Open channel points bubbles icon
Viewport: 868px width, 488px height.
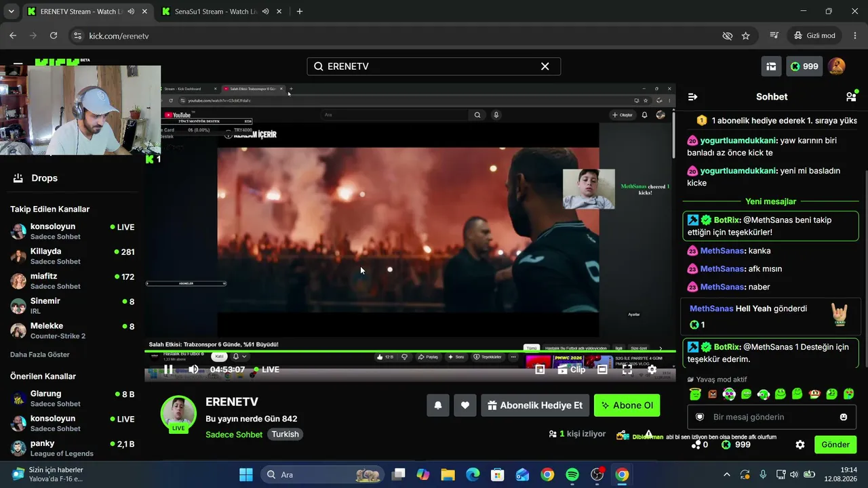point(696,445)
